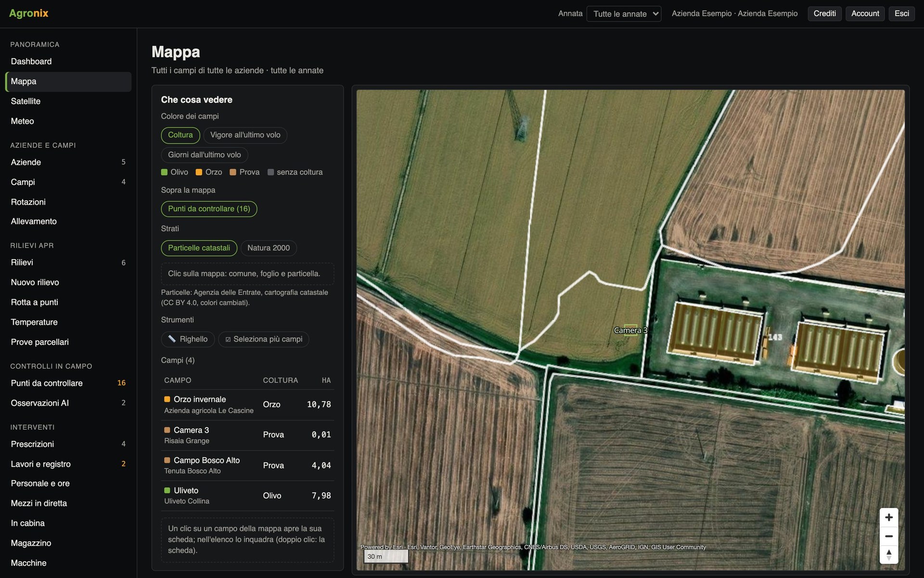Click the orange Orzo legend swatch
The image size is (924, 578).
pos(199,172)
